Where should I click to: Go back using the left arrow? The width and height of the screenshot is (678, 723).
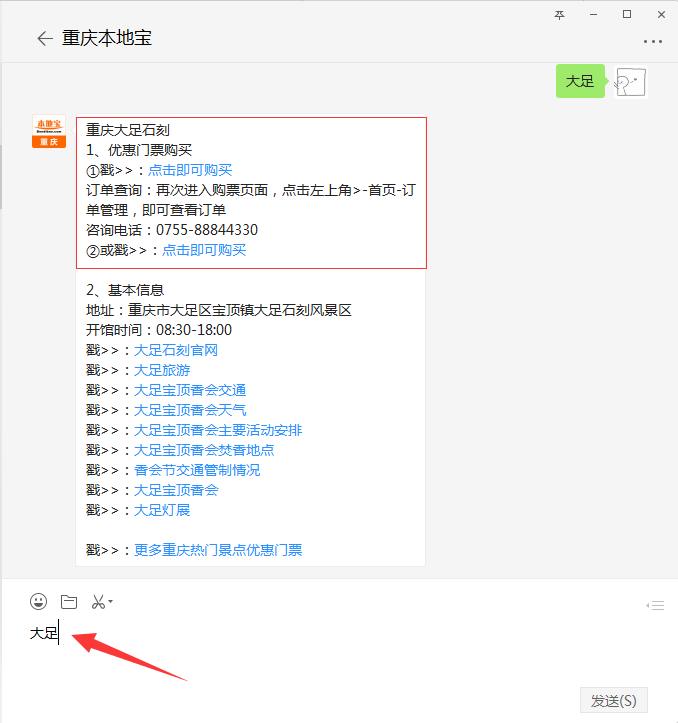click(45, 38)
